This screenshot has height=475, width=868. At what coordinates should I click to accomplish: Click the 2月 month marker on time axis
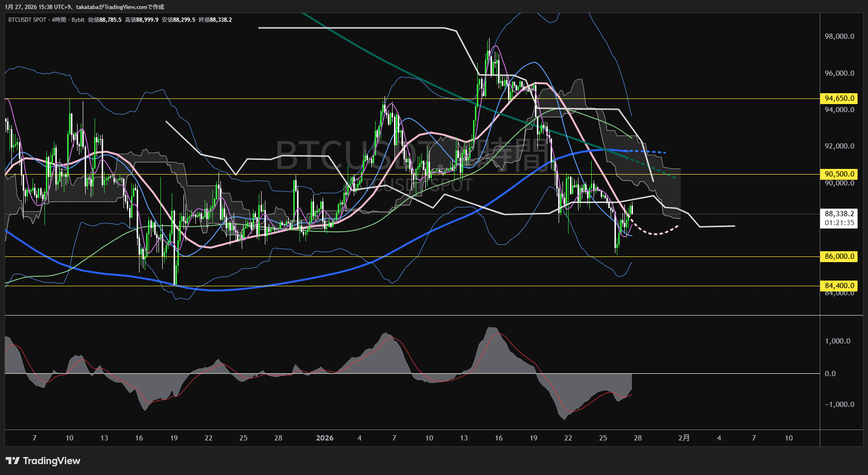click(684, 438)
